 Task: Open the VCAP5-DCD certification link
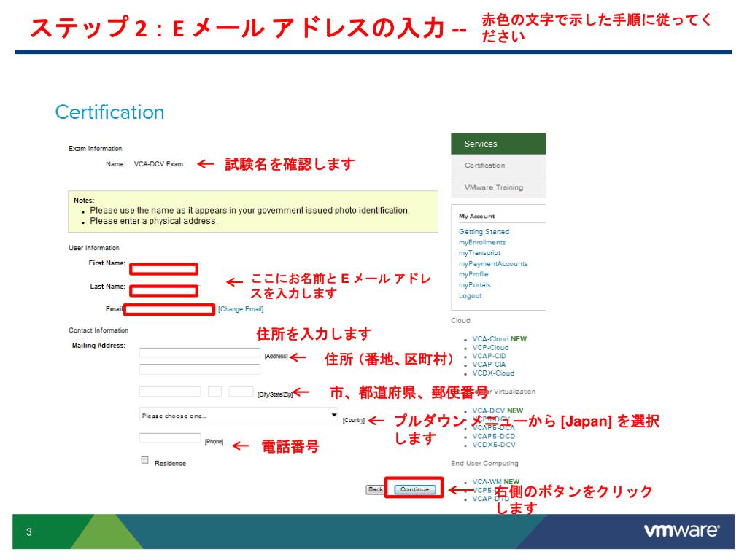(x=494, y=436)
